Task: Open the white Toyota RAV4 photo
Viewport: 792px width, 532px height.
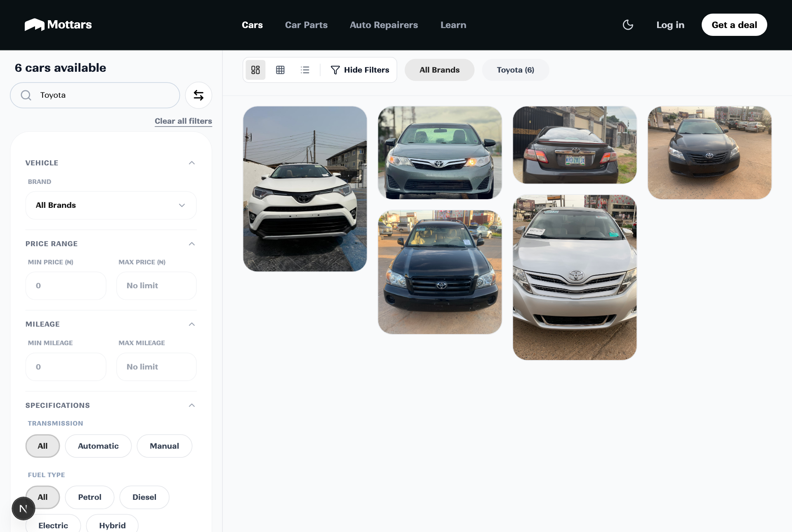Action: pyautogui.click(x=305, y=189)
